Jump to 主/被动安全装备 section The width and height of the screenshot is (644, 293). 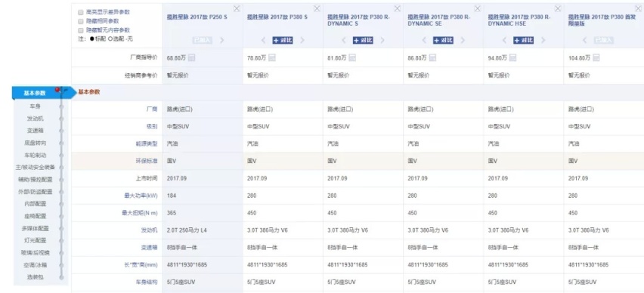pyautogui.click(x=35, y=168)
